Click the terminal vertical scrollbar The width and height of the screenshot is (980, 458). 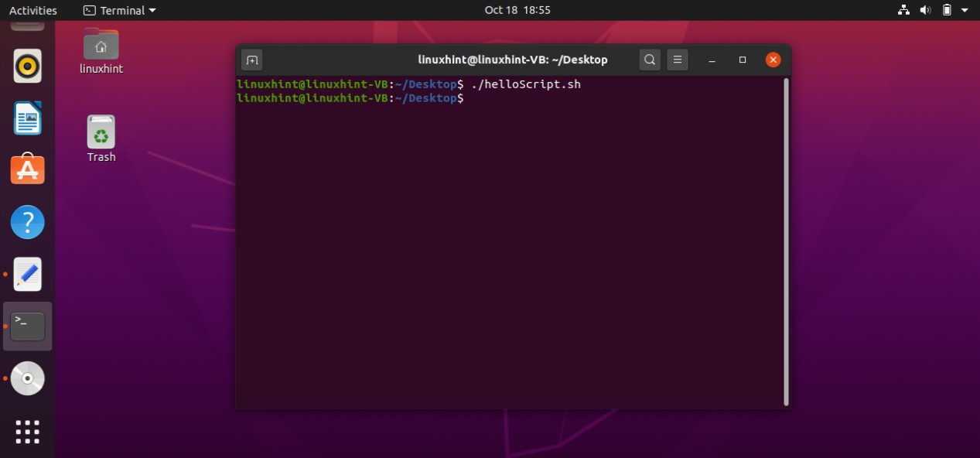[787, 241]
